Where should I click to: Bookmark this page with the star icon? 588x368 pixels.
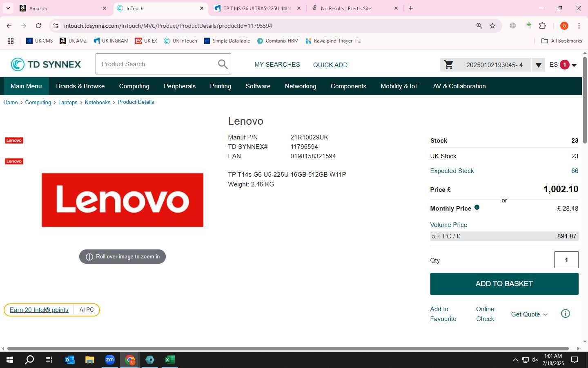pyautogui.click(x=492, y=26)
